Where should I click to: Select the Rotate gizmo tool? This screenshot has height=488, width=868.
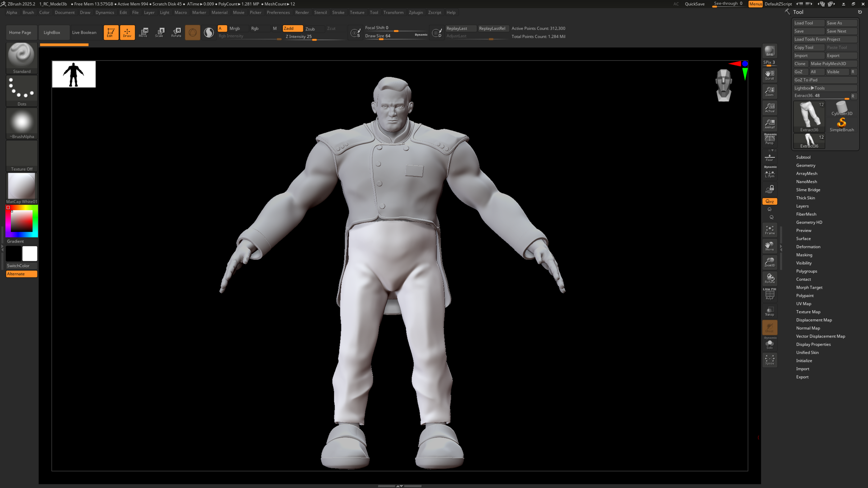[x=176, y=32]
